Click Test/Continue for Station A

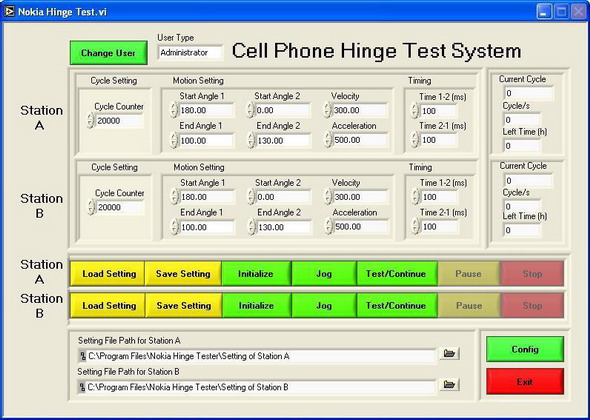point(397,274)
